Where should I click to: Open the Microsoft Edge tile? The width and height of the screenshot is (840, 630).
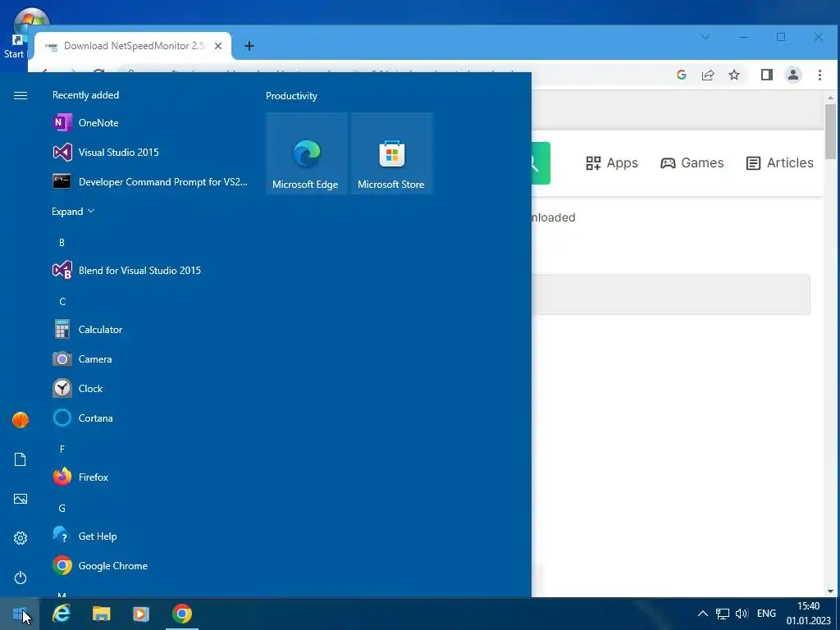[307, 153]
